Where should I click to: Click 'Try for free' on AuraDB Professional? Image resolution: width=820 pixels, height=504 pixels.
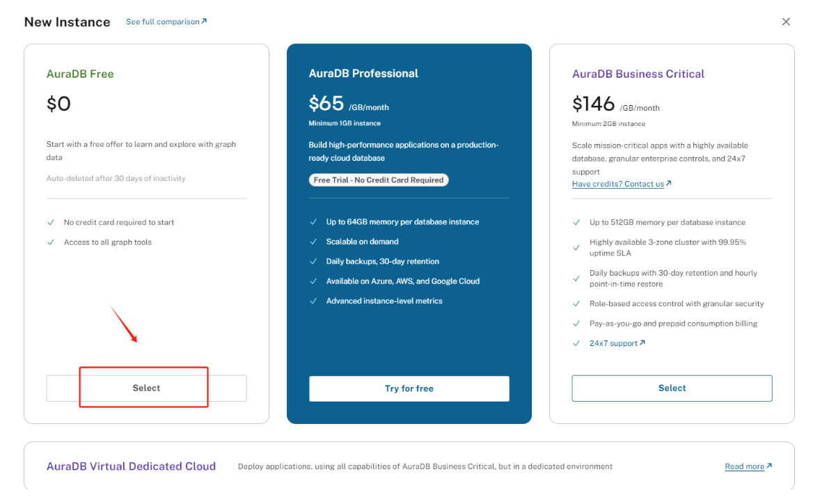point(409,388)
